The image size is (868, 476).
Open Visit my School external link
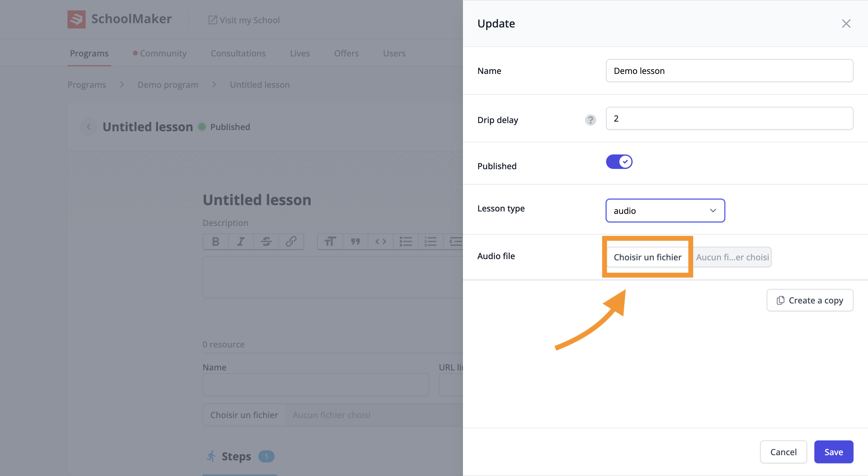[244, 20]
